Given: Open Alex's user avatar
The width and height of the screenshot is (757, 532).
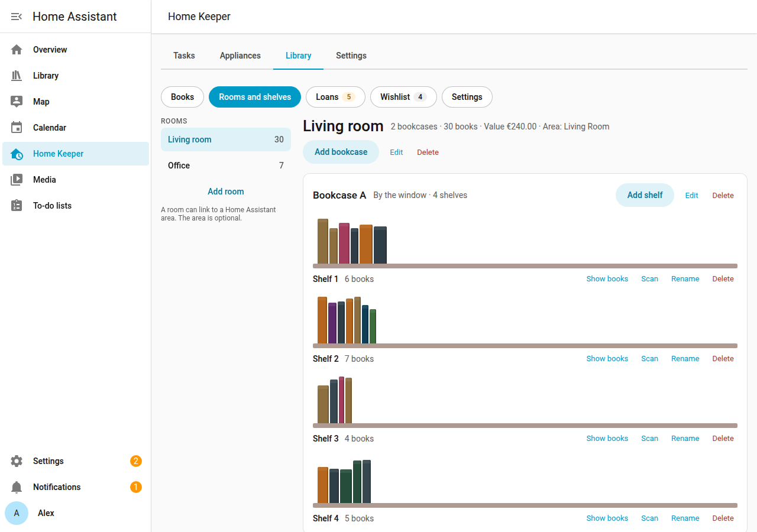Looking at the screenshot, I should [x=17, y=513].
